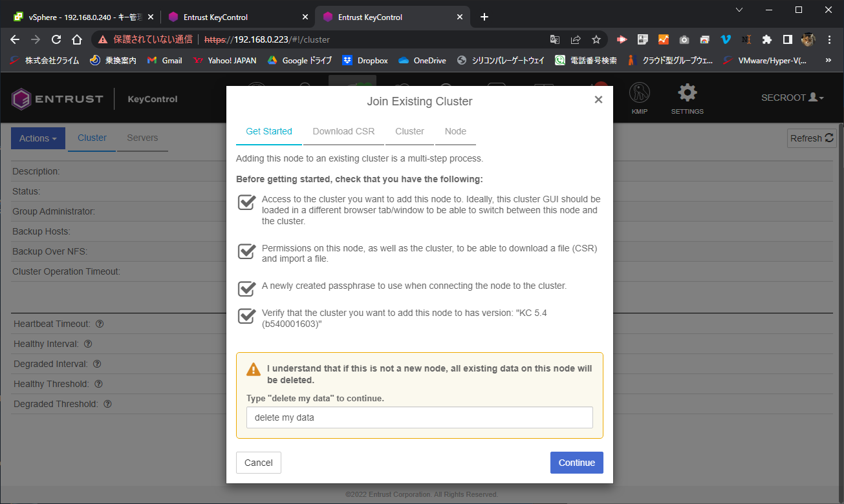Click the browser forward arrow
This screenshot has width=844, height=504.
36,39
